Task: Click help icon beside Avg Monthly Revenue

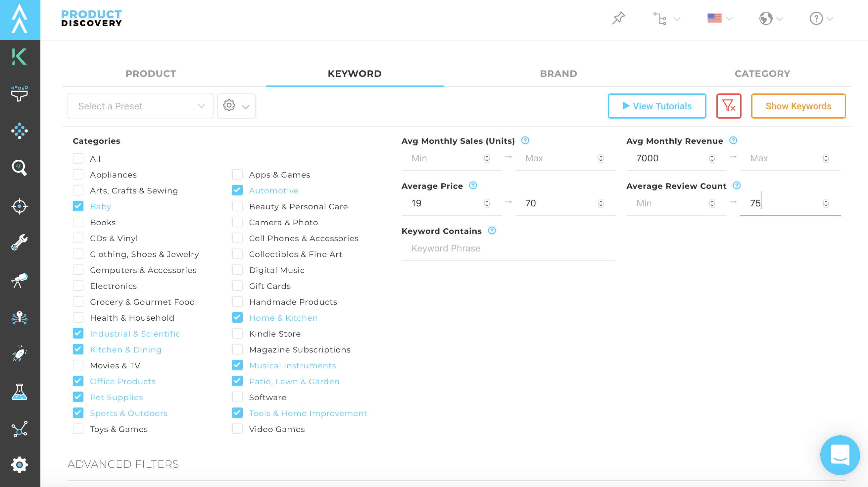Action: click(733, 140)
